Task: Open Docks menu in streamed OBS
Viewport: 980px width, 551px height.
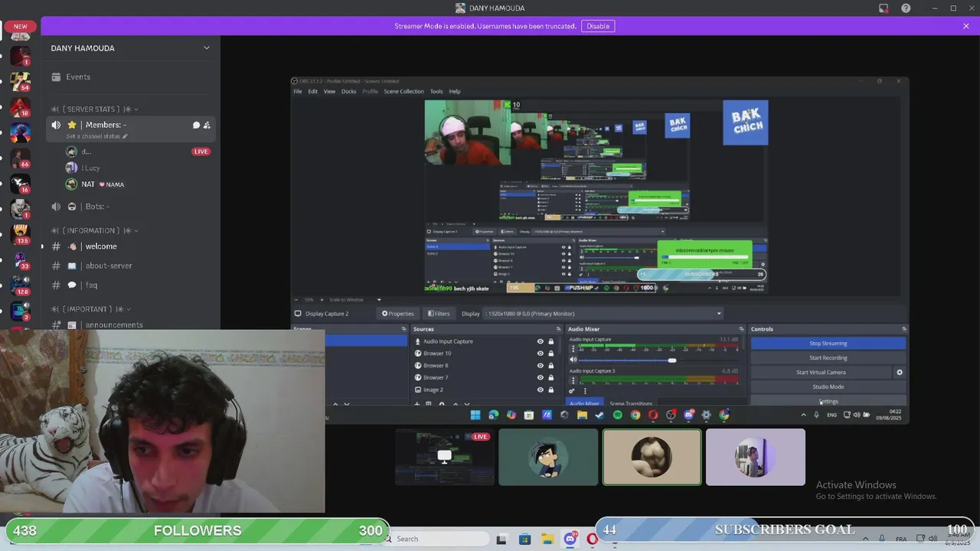Action: tap(348, 91)
